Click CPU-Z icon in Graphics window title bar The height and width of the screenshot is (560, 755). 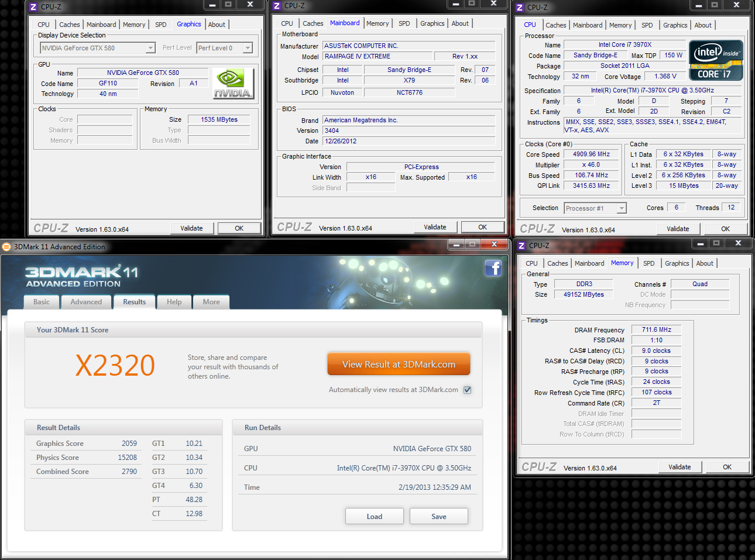click(33, 7)
